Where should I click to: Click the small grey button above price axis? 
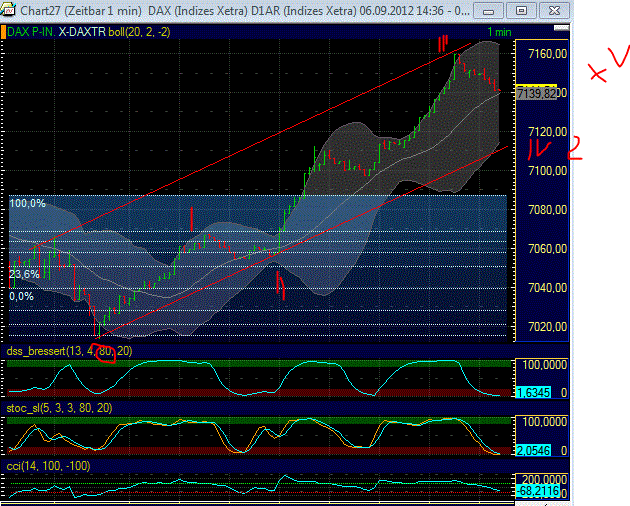[561, 28]
